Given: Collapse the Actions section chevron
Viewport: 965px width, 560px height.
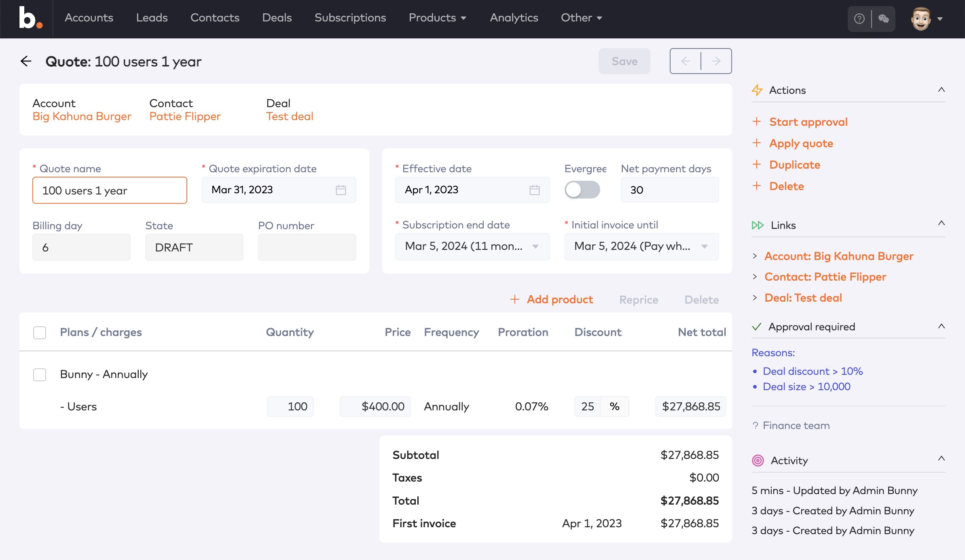Looking at the screenshot, I should click(942, 90).
